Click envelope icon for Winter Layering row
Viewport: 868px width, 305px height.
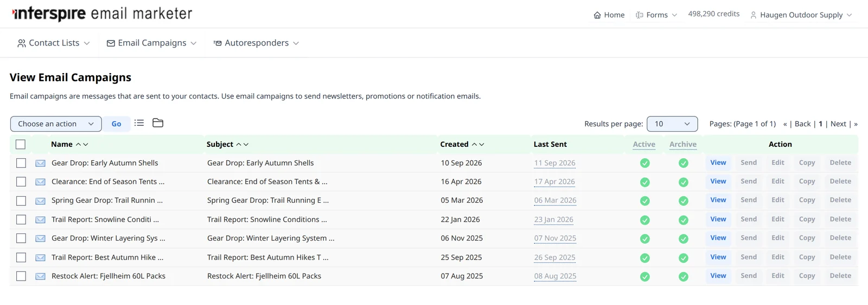pyautogui.click(x=40, y=238)
